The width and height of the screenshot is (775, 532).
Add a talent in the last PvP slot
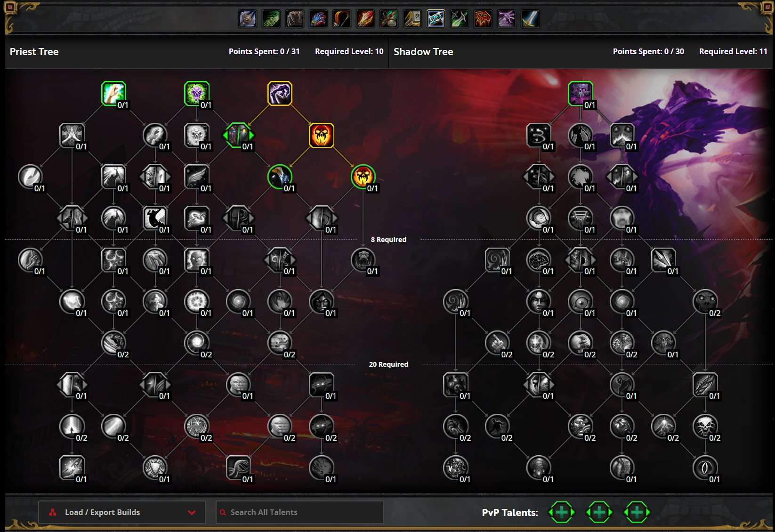click(637, 512)
